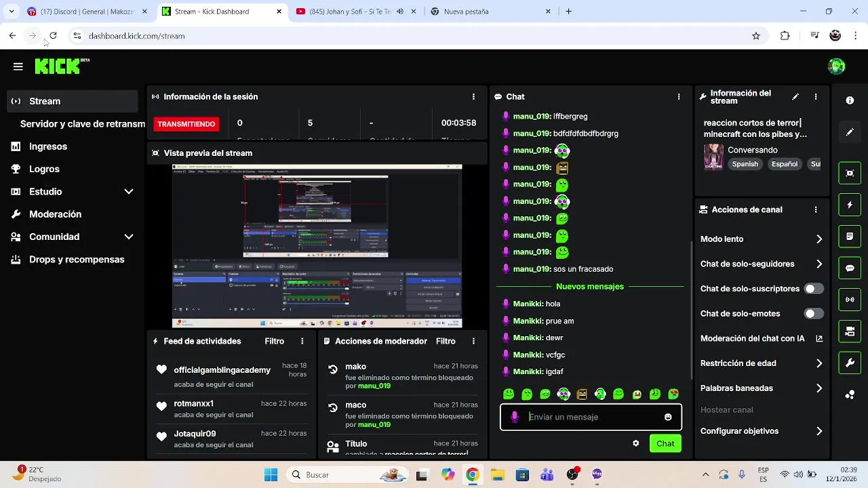Open the Feed de actividades three-dot menu
This screenshot has height=488, width=868.
tap(302, 341)
